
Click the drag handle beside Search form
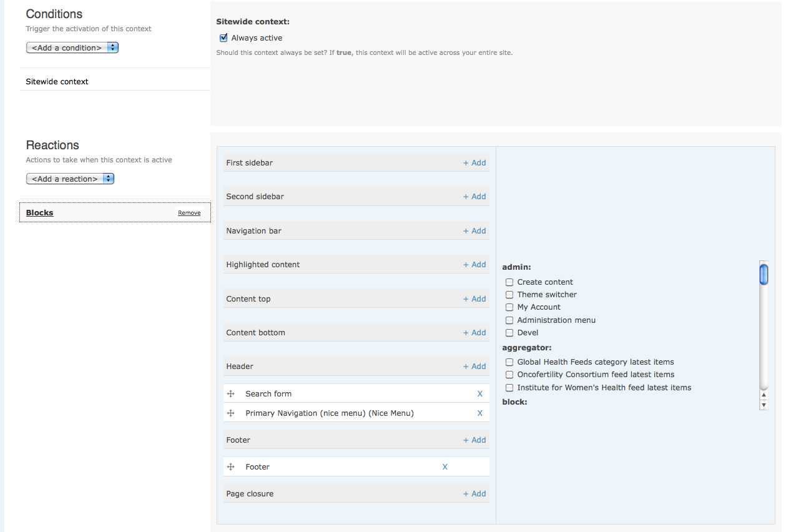point(230,394)
